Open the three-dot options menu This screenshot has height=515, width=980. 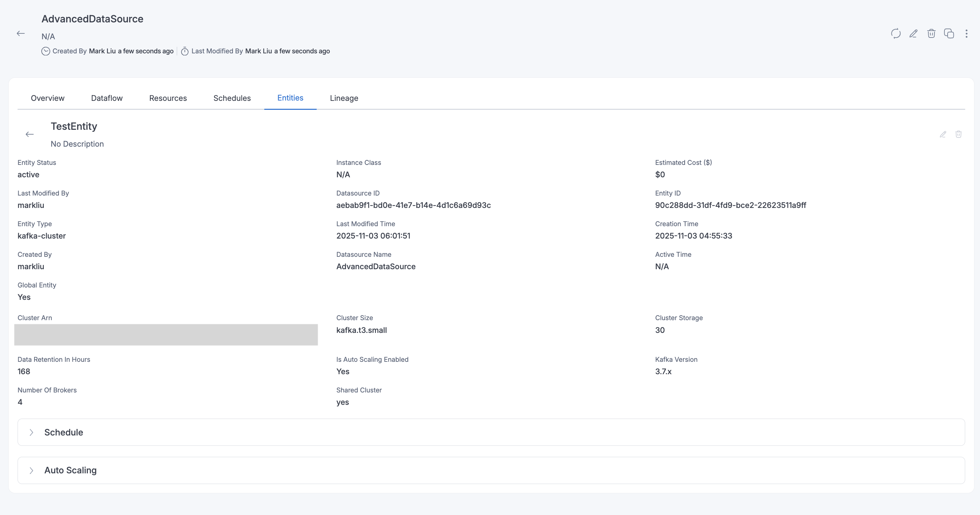click(x=966, y=34)
